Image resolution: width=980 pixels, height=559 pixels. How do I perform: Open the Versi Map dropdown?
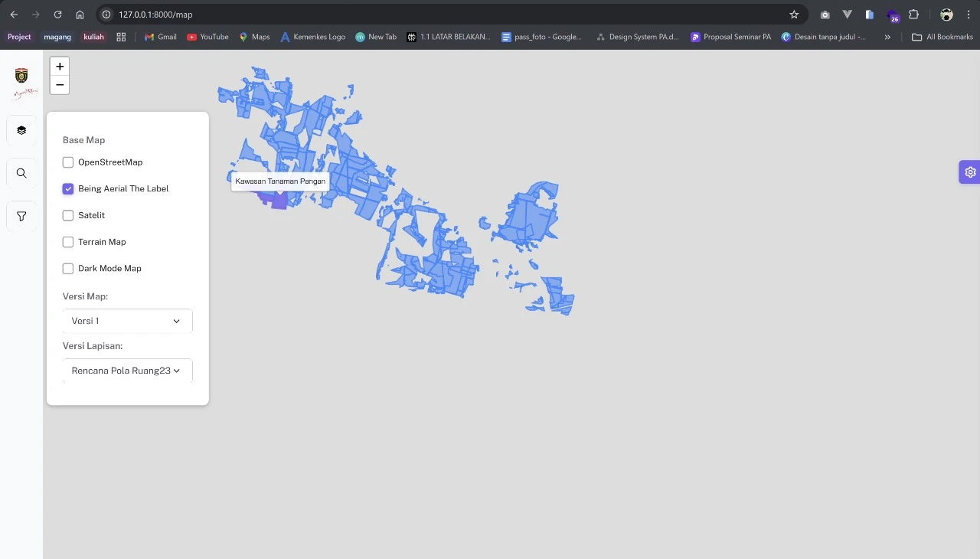(x=126, y=321)
